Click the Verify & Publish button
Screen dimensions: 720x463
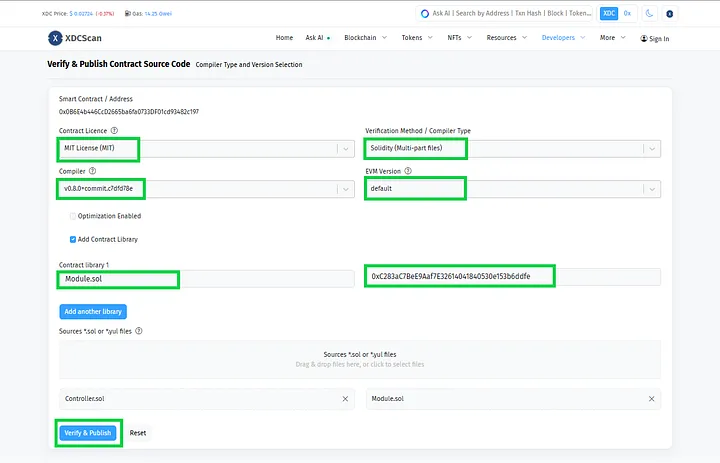(x=87, y=433)
